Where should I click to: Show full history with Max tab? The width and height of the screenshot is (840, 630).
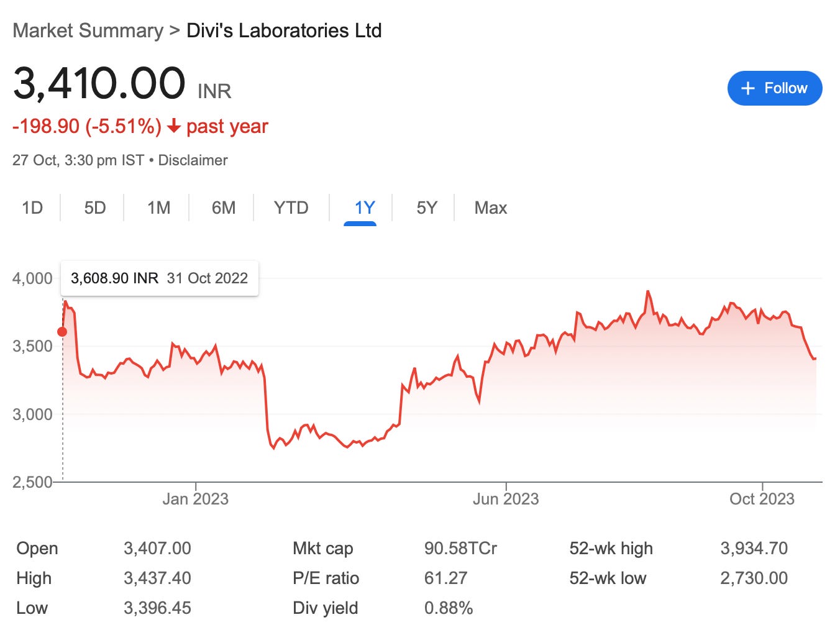pyautogui.click(x=491, y=208)
